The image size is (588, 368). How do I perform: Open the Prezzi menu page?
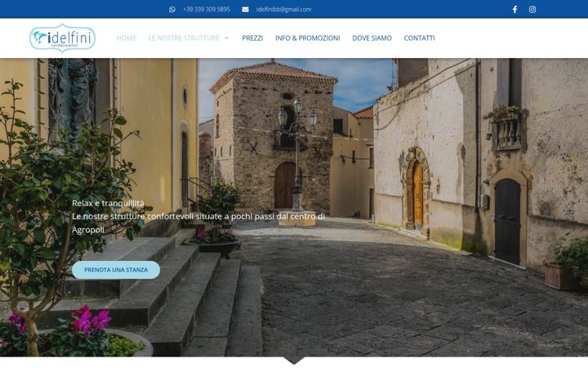[x=252, y=38]
